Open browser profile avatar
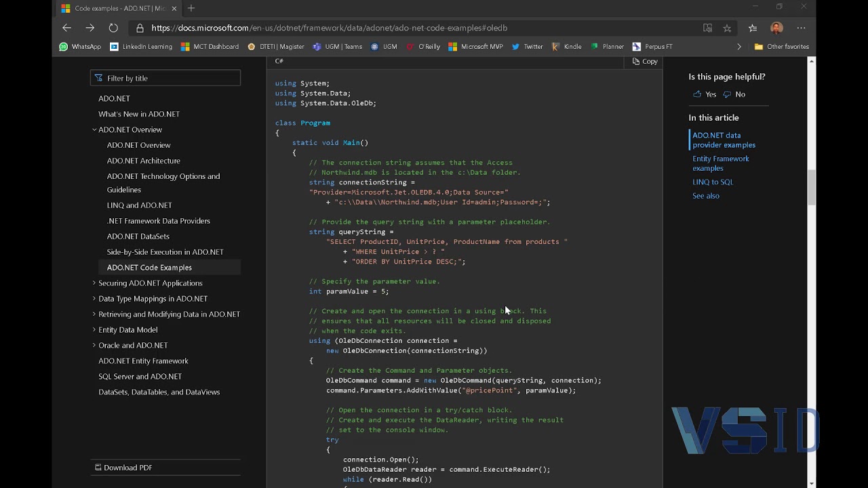This screenshot has height=488, width=868. click(777, 28)
